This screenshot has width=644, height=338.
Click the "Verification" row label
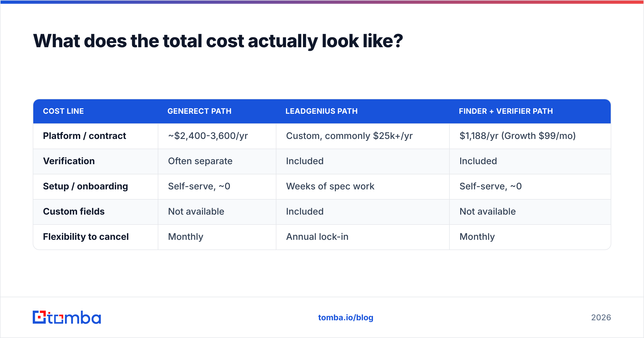coord(69,161)
